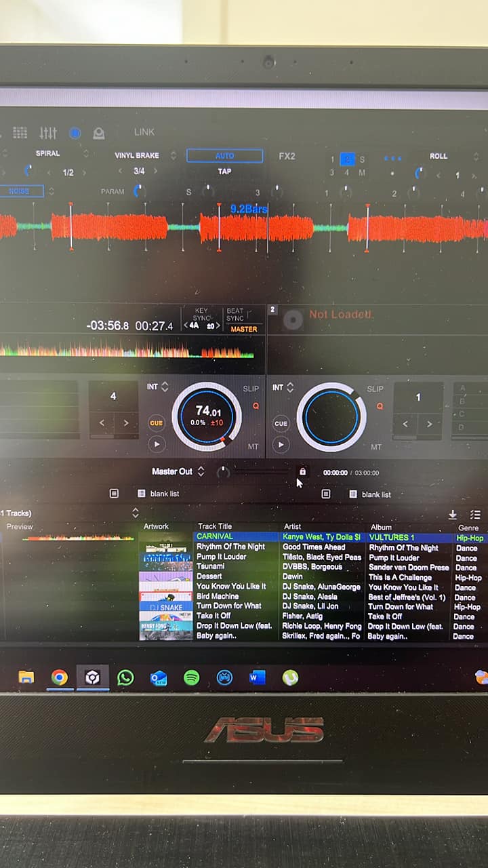Click the orange CUE button on deck 1

[157, 423]
